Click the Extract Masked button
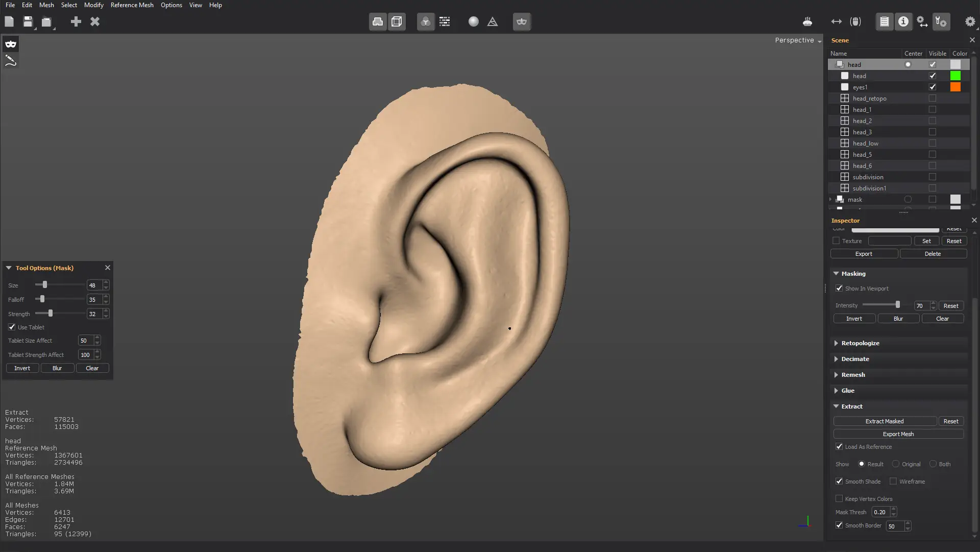 click(885, 421)
